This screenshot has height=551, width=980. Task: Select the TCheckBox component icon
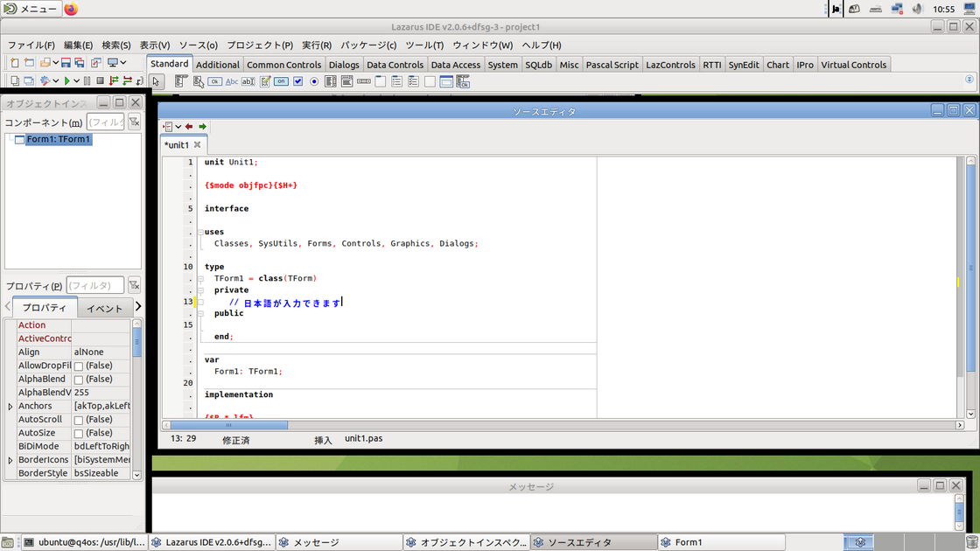tap(297, 81)
